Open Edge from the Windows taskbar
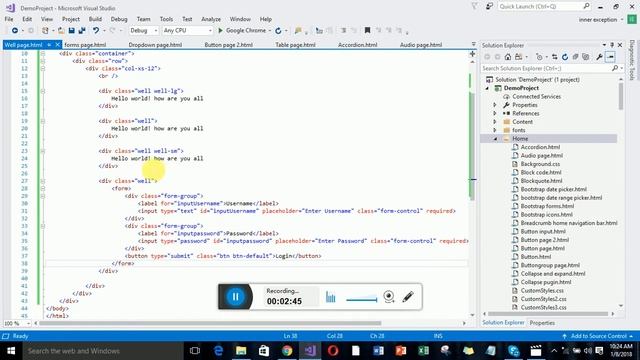 (x=218, y=351)
